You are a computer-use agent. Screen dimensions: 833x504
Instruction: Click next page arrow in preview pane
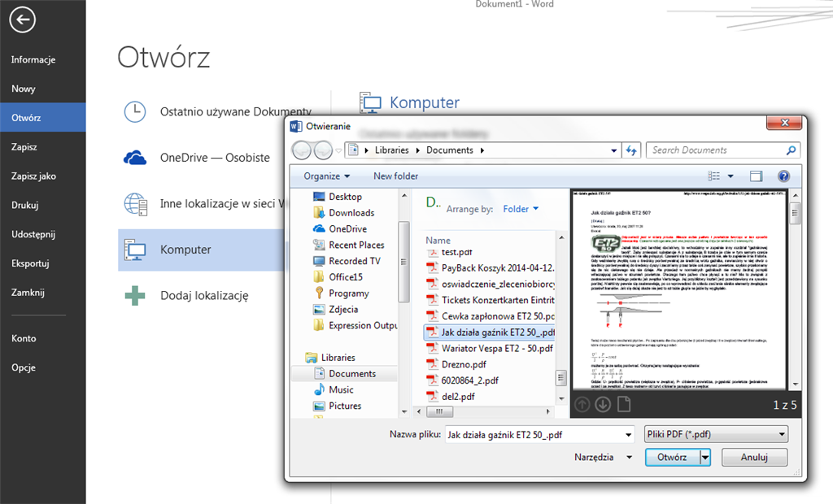(603, 405)
